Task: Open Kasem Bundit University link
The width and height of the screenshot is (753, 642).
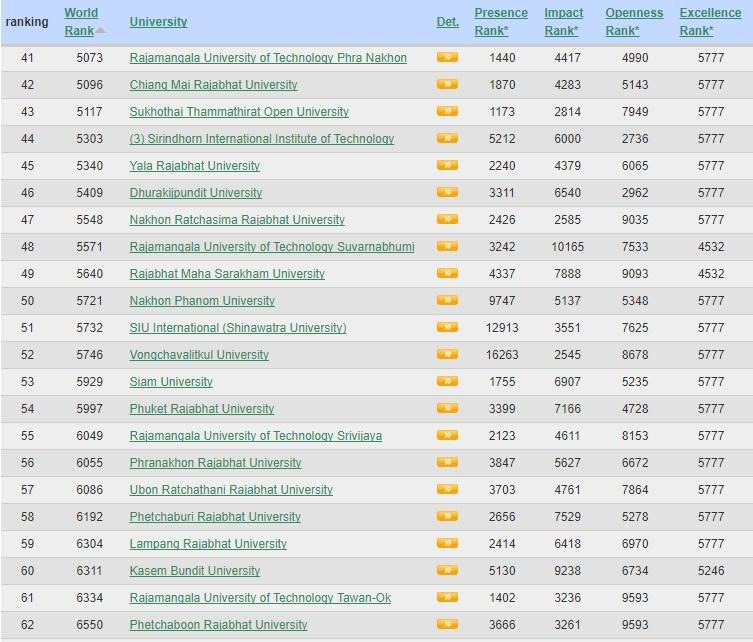Action: click(194, 570)
